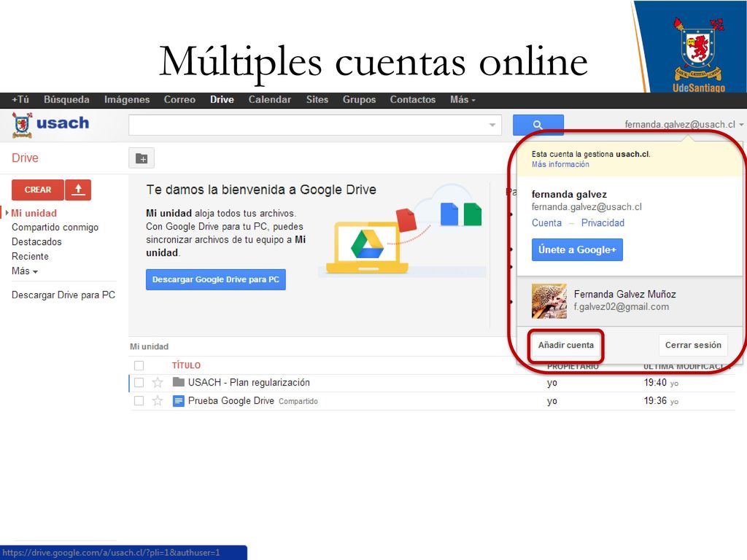Click Descargar Google Drive para PC button
The width and height of the screenshot is (747, 560).
(216, 279)
